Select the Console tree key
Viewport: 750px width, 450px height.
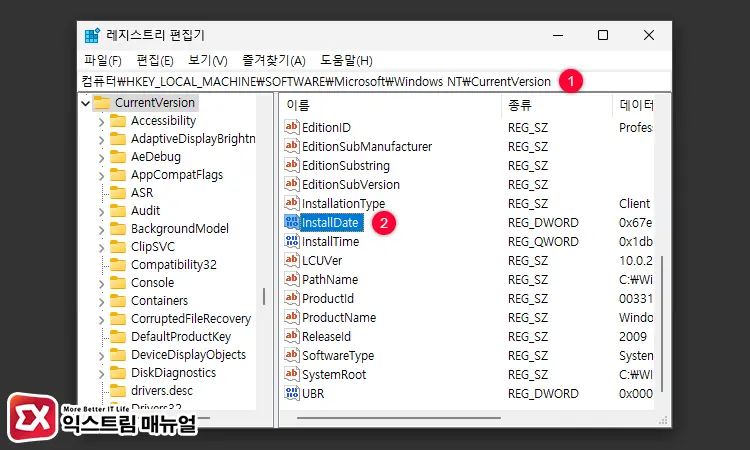153,283
